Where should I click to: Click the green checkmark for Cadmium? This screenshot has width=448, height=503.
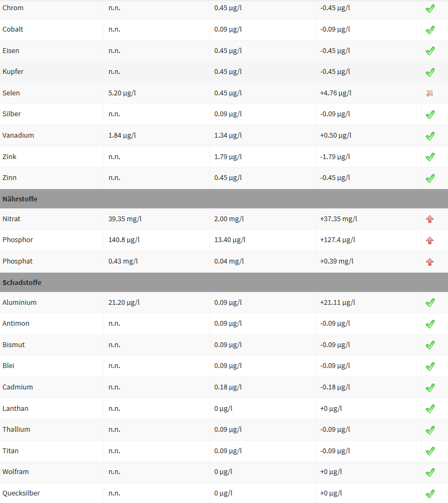(430, 387)
